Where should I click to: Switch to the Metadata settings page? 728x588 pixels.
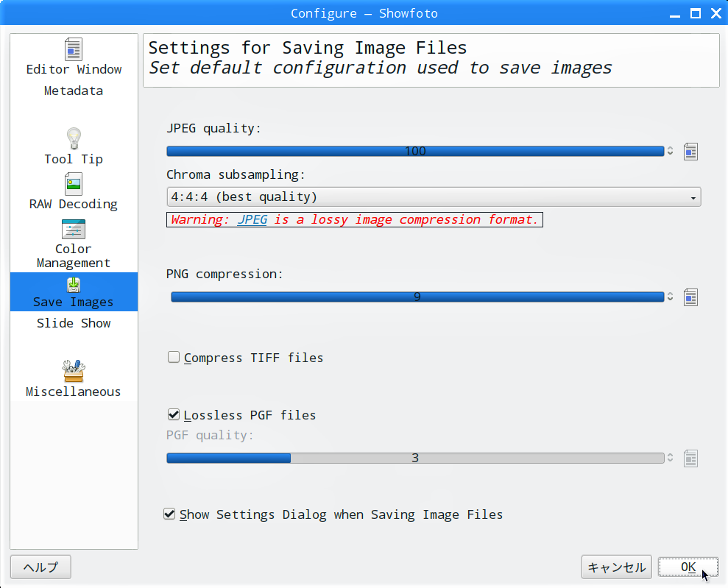pos(74,91)
